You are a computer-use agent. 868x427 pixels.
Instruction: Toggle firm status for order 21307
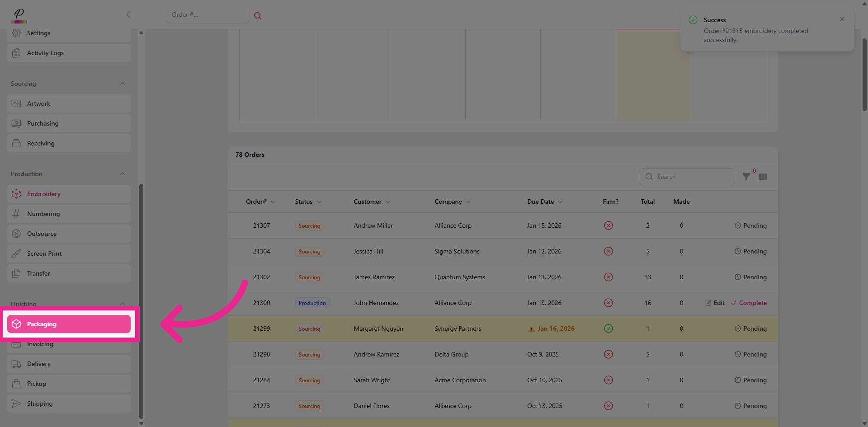pyautogui.click(x=609, y=225)
